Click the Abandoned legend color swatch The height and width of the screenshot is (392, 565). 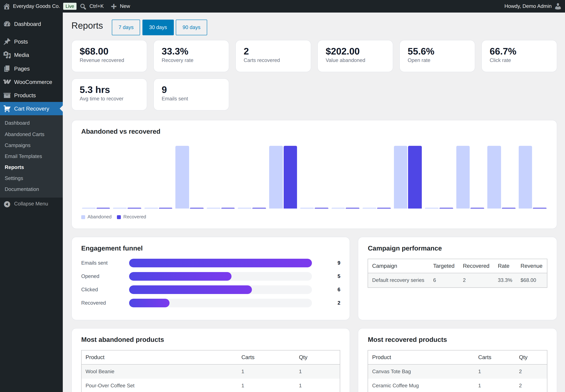83,217
